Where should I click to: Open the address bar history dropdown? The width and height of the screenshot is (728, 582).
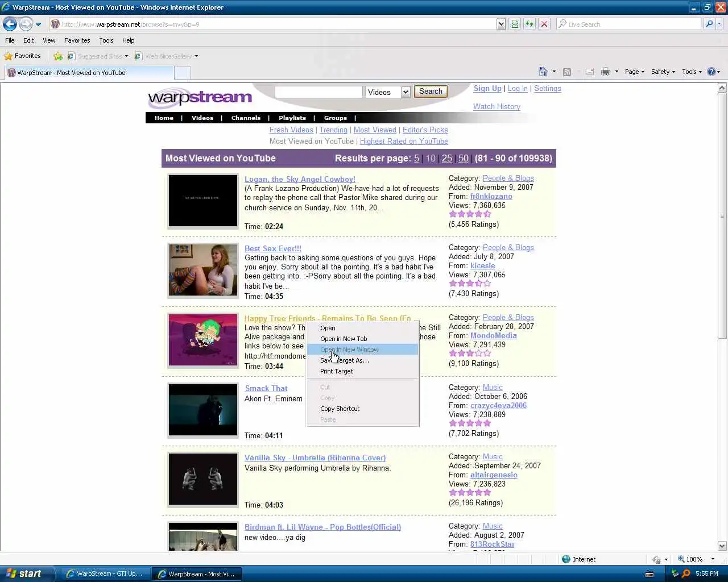(501, 24)
